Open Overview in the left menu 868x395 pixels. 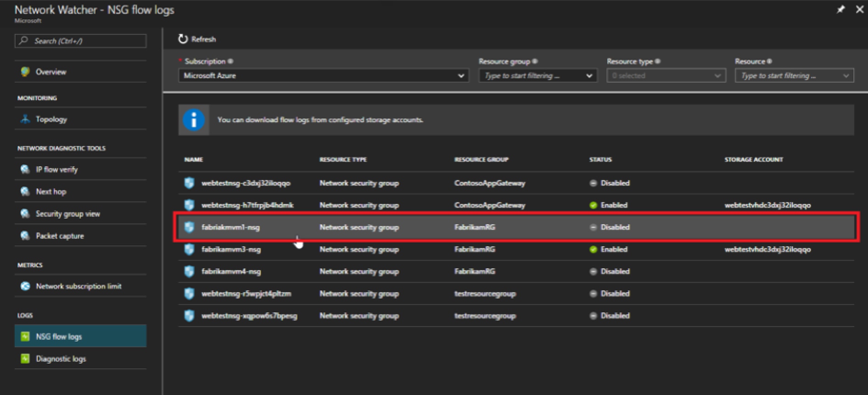(51, 72)
